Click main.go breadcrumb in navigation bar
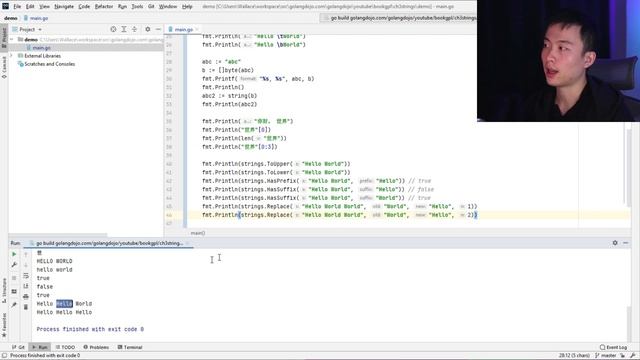Screen dimensions: 640x360 click(36, 18)
